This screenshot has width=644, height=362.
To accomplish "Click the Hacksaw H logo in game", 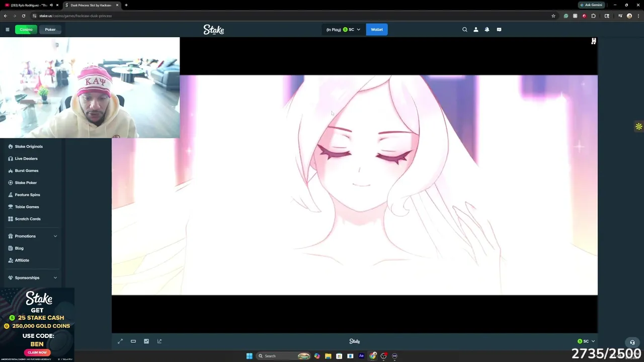I will pos(594,42).
